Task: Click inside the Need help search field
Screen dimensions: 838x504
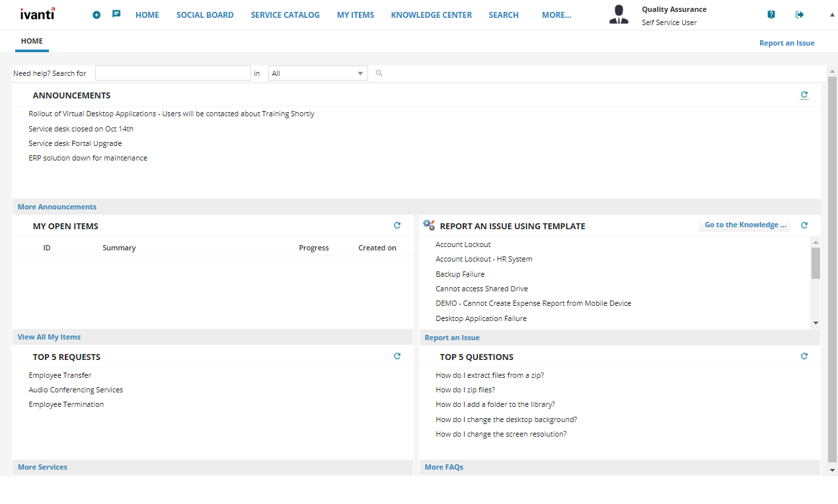Action: coord(172,73)
